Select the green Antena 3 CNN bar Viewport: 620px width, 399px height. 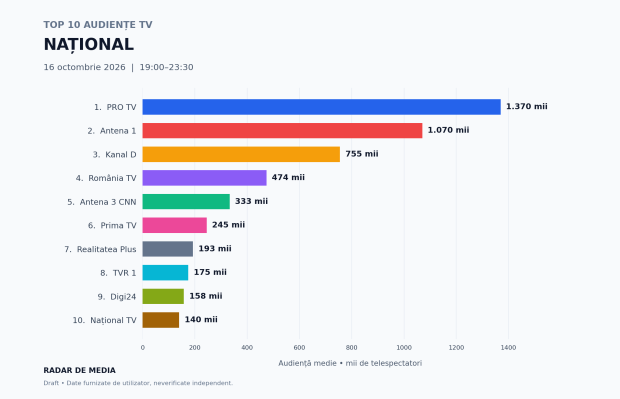[186, 202]
